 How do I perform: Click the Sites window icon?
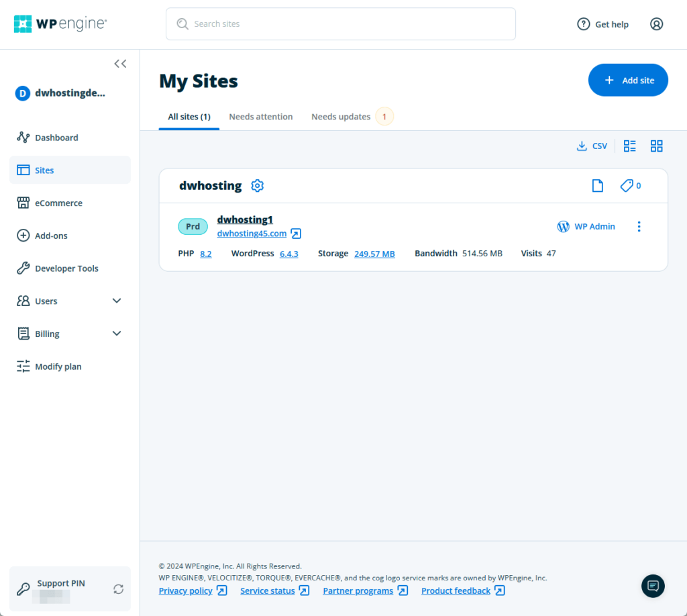(x=23, y=170)
